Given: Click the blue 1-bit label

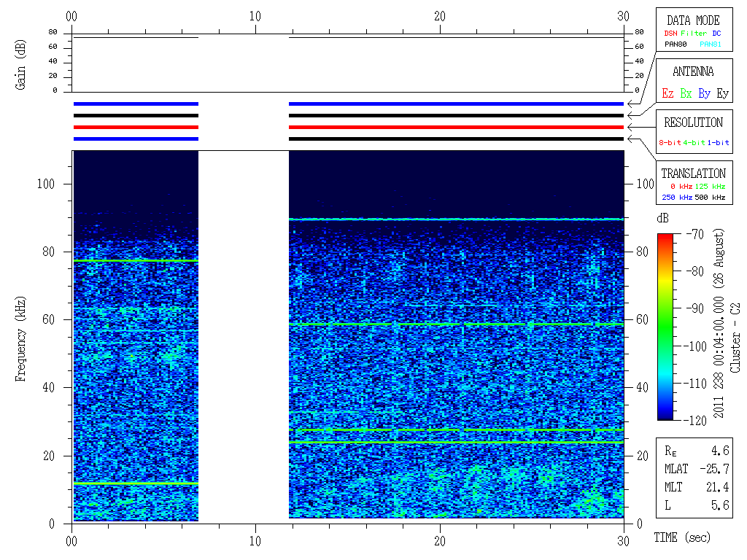Looking at the screenshot, I should pos(718,142).
